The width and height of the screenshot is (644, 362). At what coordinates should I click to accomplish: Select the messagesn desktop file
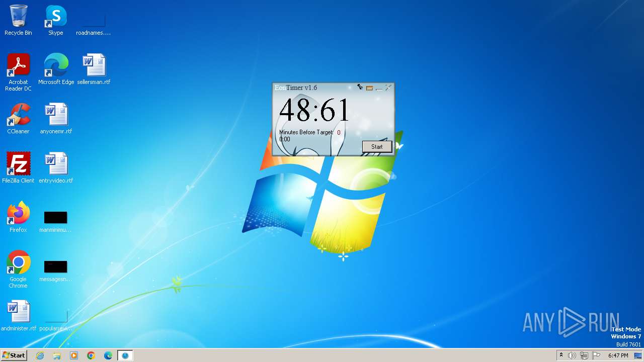56,270
